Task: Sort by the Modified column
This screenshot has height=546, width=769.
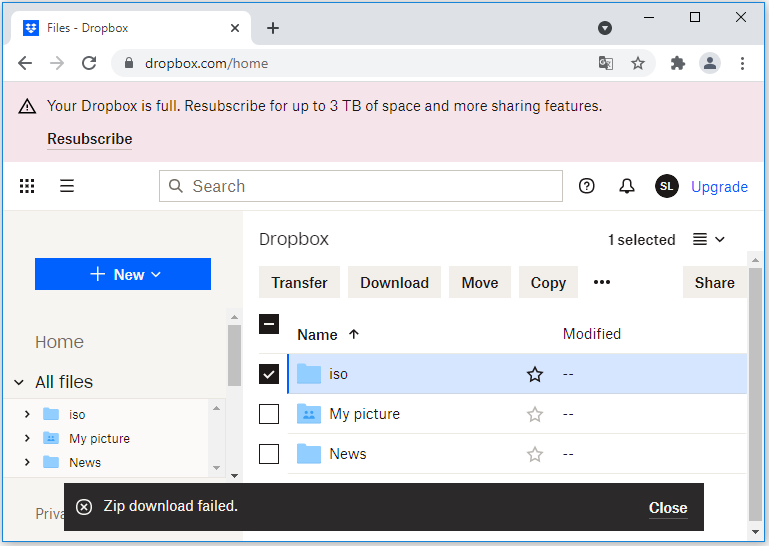Action: (x=591, y=334)
